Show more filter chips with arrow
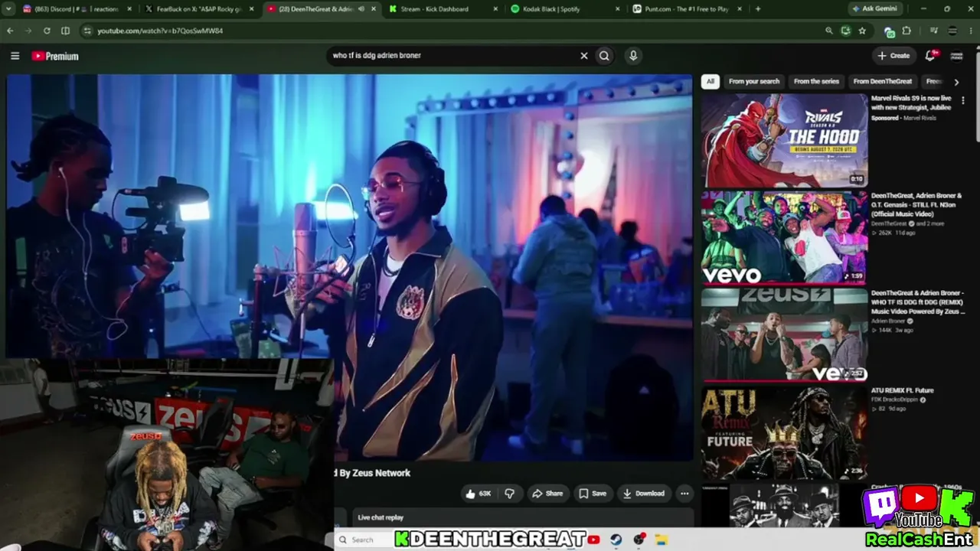Image resolution: width=980 pixels, height=551 pixels. [955, 81]
